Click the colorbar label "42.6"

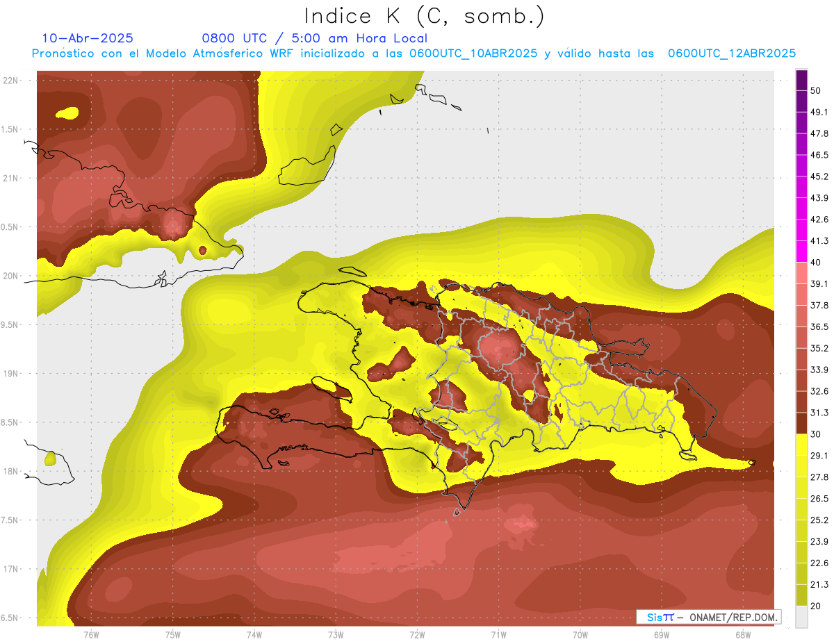(819, 220)
